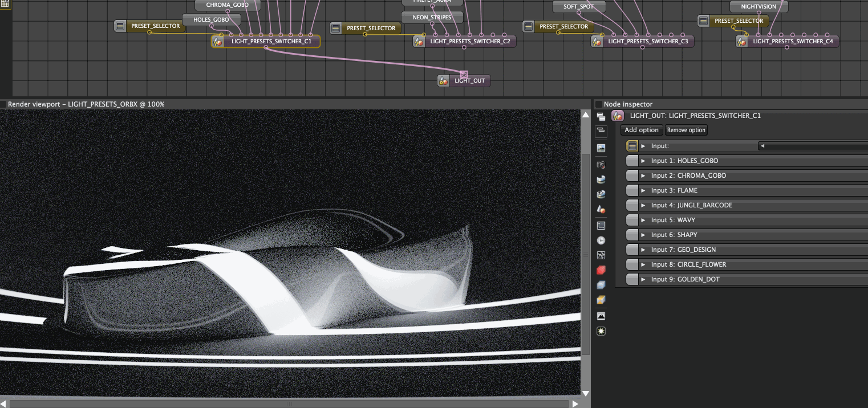Viewport: 868px width, 408px height.
Task: Select the NEON_STRIPES node
Action: click(432, 17)
